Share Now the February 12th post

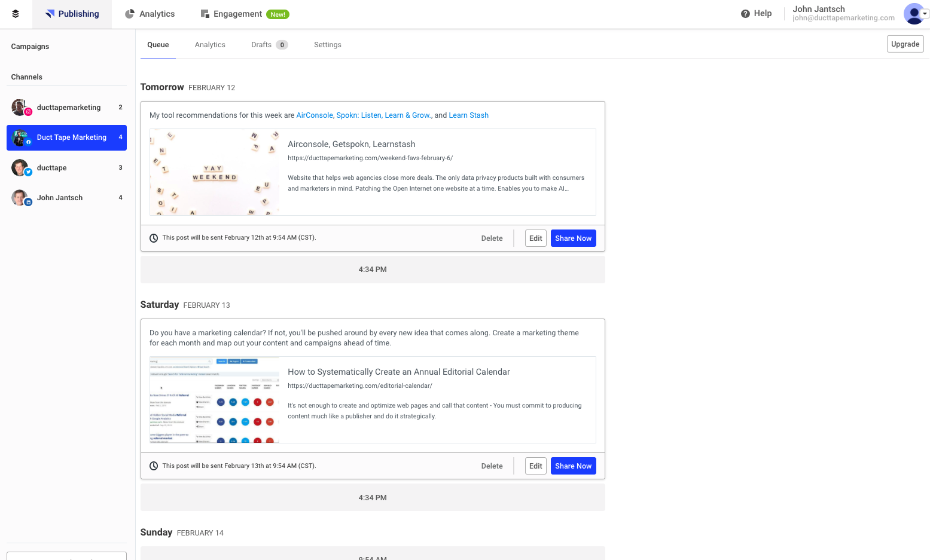pos(573,238)
